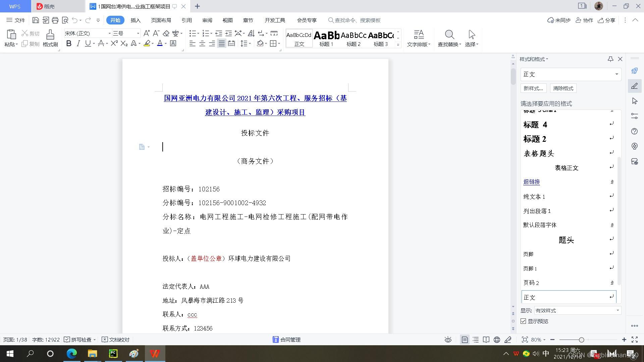The width and height of the screenshot is (644, 362).
Task: Click the Increase indent icon
Action: [x=228, y=33]
